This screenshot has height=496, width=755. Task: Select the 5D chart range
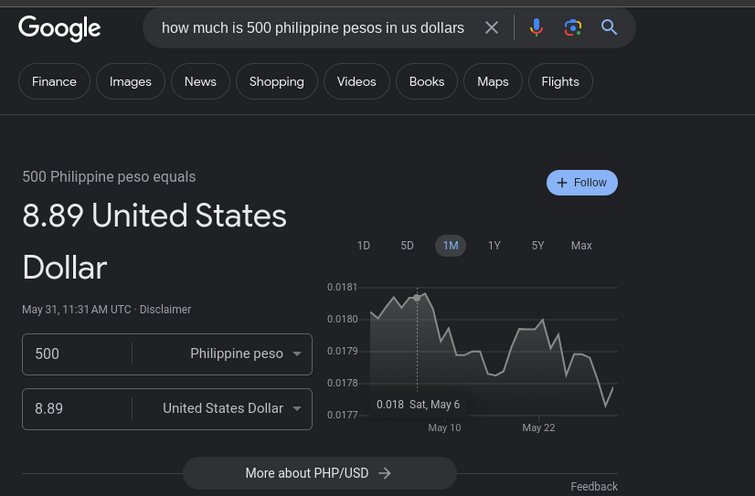407,246
